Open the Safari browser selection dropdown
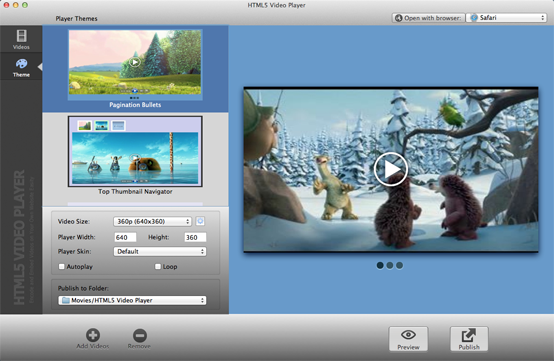The height and width of the screenshot is (361, 554). [x=507, y=18]
